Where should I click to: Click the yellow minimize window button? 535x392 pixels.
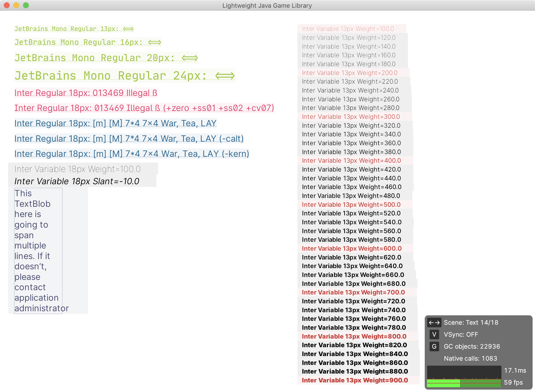[x=16, y=5]
